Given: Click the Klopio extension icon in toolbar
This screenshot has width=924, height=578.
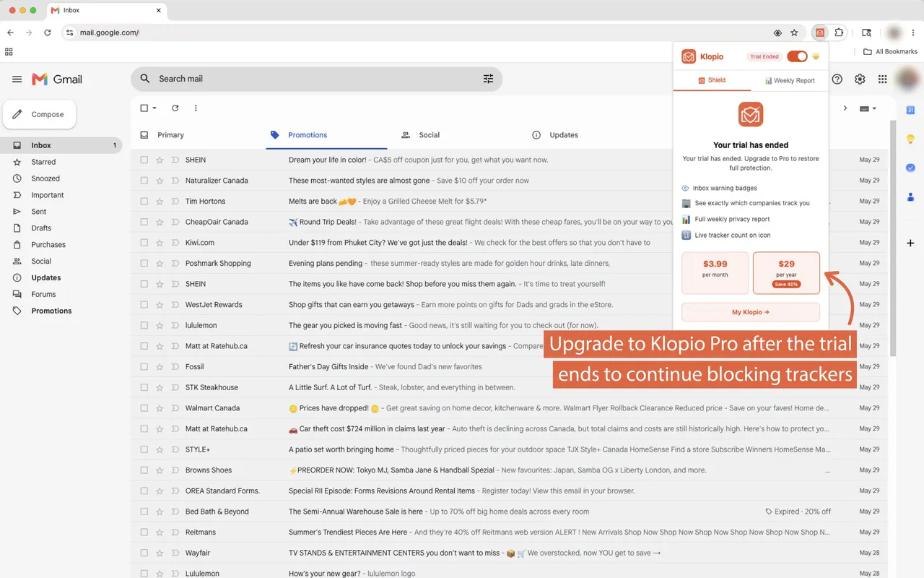Looking at the screenshot, I should pos(819,33).
